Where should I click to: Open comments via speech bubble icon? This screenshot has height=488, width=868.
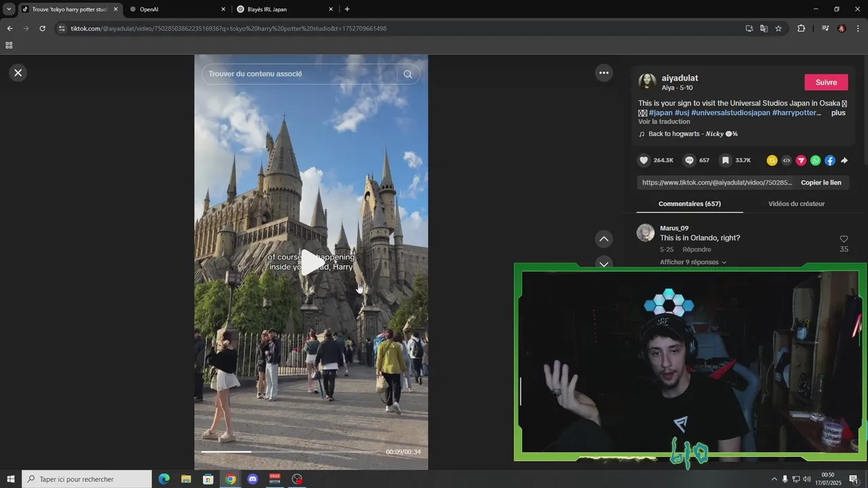click(690, 161)
